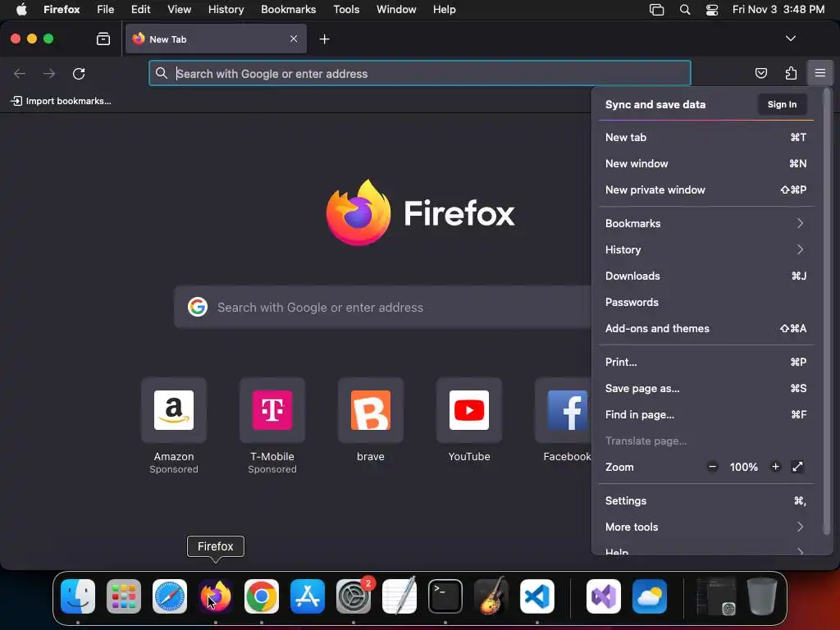Choose New private window entry
Viewport: 840px width, 630px height.
705,189
